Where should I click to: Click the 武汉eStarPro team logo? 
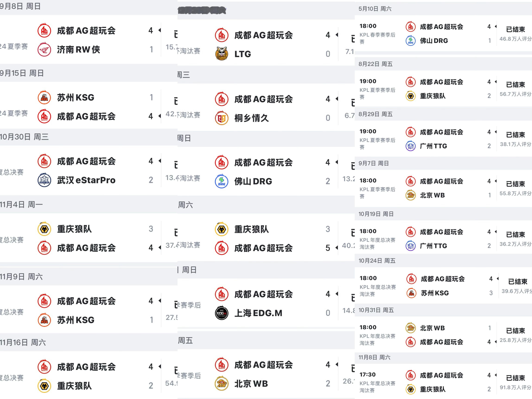pyautogui.click(x=44, y=180)
